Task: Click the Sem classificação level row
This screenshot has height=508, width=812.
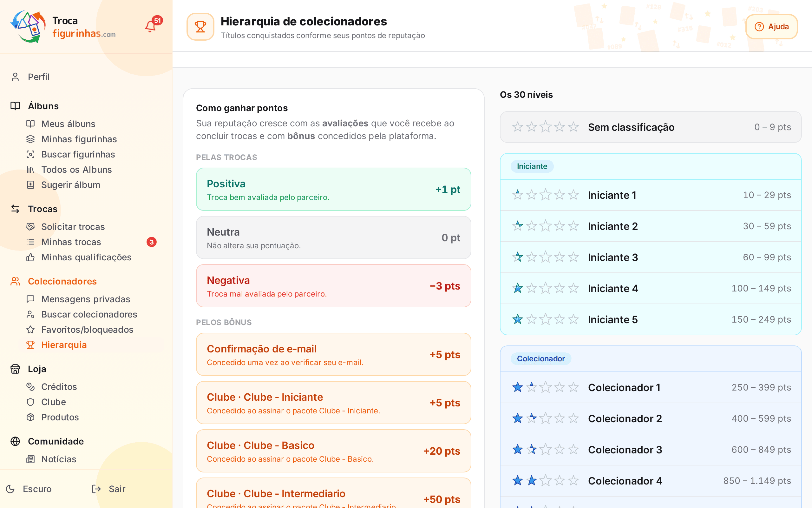Action: [651, 127]
